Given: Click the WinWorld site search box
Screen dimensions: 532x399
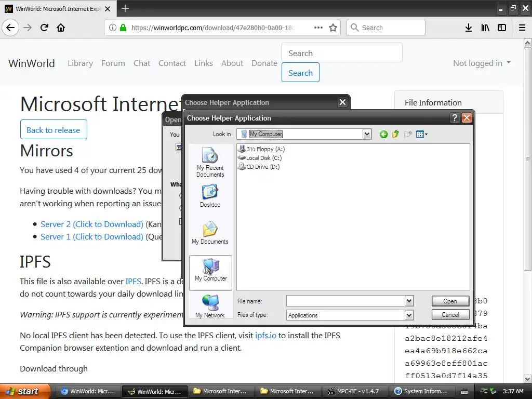Looking at the screenshot, I should tap(342, 53).
